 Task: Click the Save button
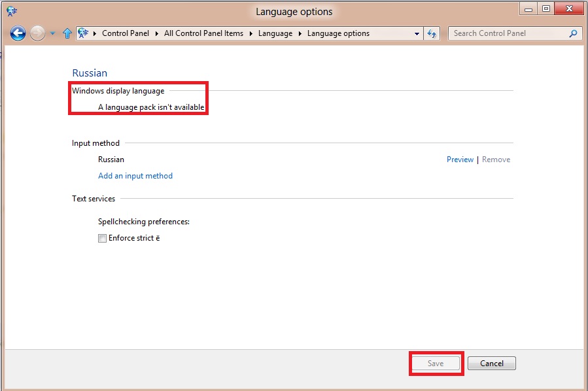click(x=436, y=364)
